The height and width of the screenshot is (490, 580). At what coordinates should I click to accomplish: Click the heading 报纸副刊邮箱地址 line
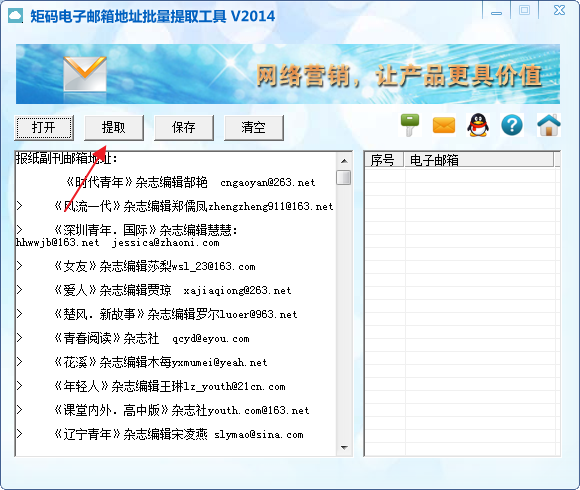pos(67,159)
